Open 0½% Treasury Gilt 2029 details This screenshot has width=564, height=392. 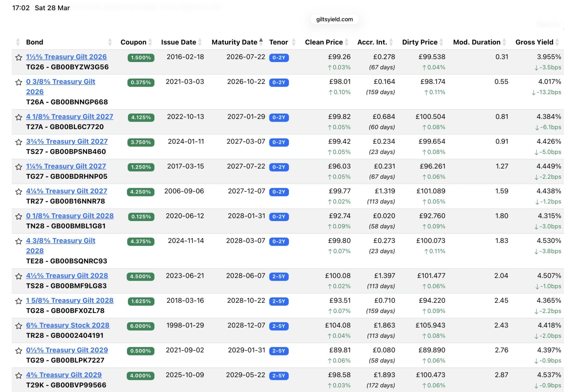click(67, 350)
